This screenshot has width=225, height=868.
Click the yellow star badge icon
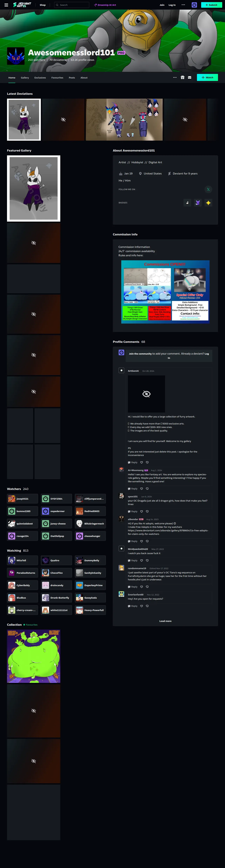point(208,203)
